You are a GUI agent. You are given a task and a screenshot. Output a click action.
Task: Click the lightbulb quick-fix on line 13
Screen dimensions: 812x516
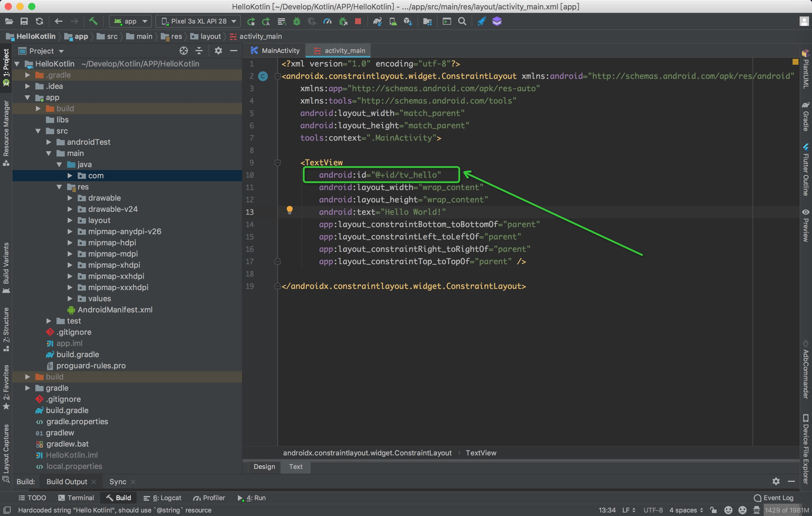pos(290,210)
